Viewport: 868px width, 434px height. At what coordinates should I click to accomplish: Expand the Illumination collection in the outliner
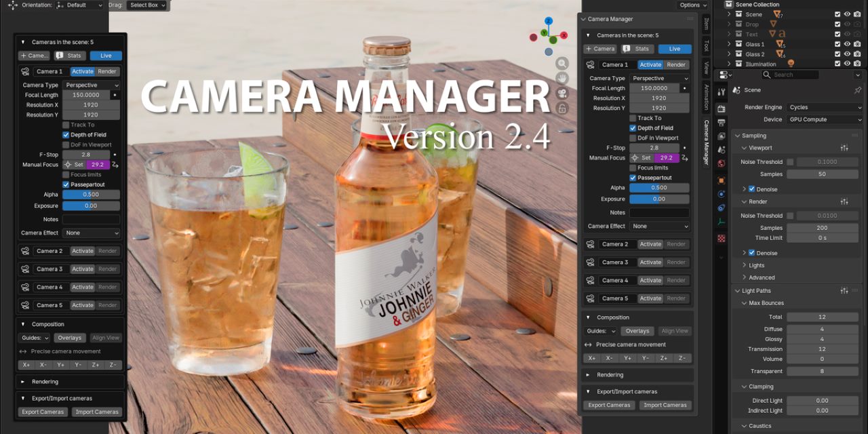(x=729, y=63)
